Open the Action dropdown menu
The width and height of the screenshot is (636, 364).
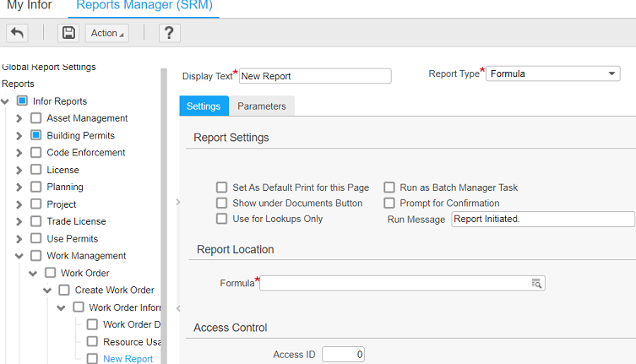(x=106, y=33)
